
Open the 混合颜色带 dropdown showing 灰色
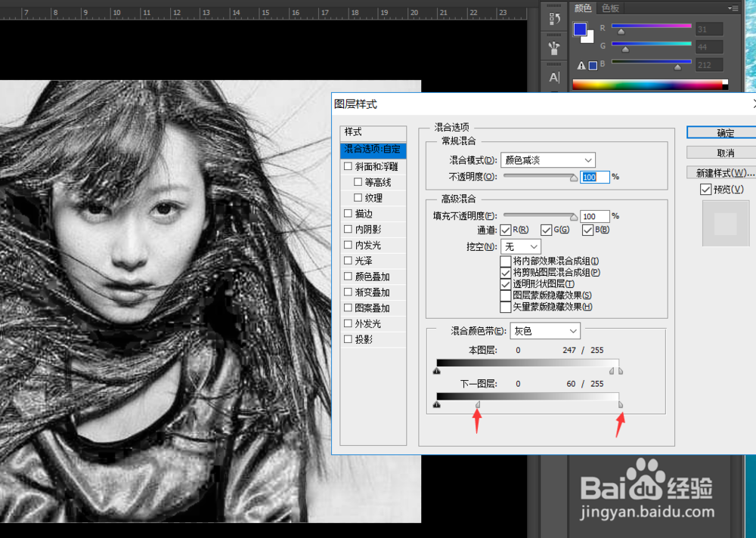click(x=545, y=331)
